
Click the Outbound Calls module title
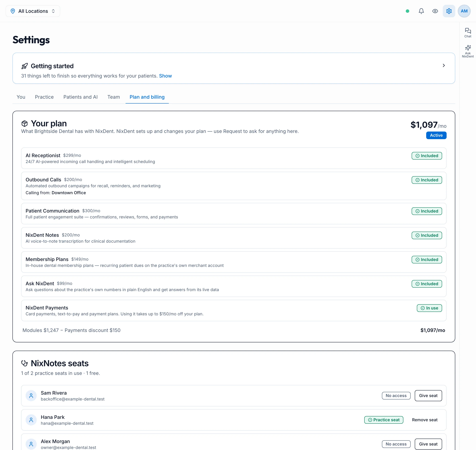[x=43, y=180]
